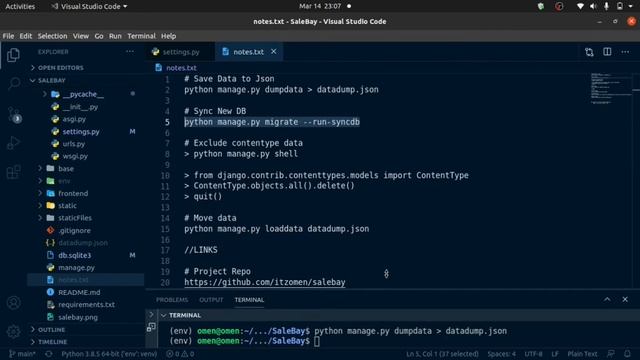This screenshot has width=640, height=360.
Task: Open the Selection menu
Action: point(52,36)
